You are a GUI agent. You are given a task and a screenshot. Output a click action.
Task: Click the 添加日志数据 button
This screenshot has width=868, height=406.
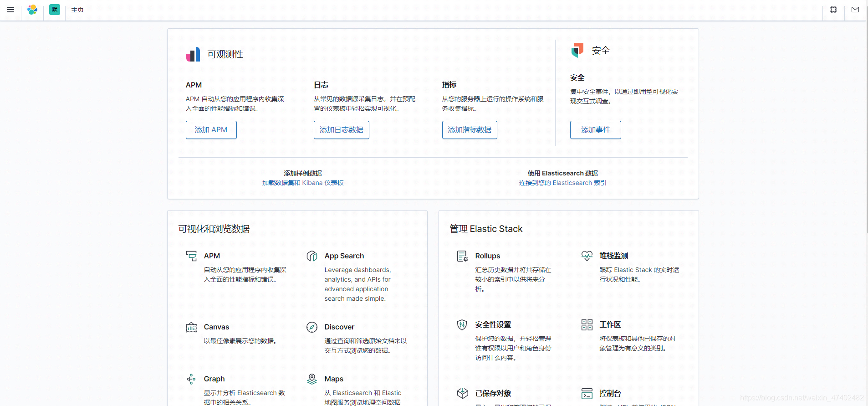[x=342, y=130]
